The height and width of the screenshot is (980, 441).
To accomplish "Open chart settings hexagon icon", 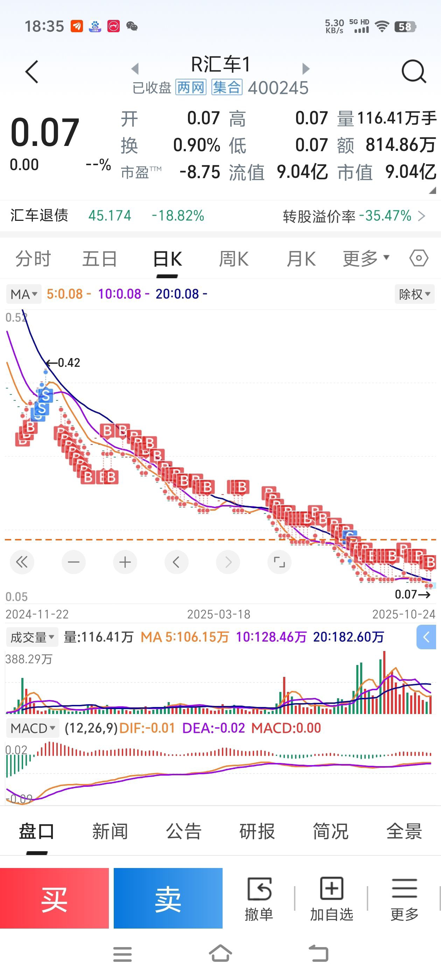I will tap(419, 258).
